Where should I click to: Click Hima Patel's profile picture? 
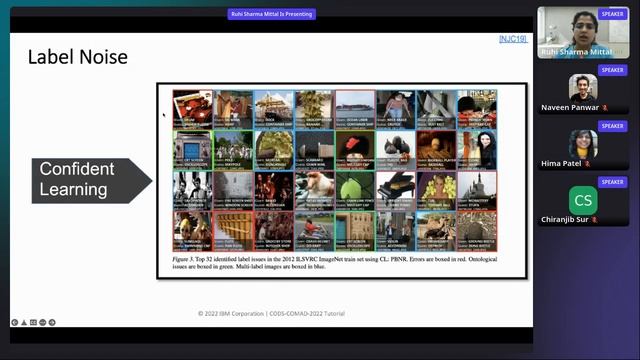[583, 144]
